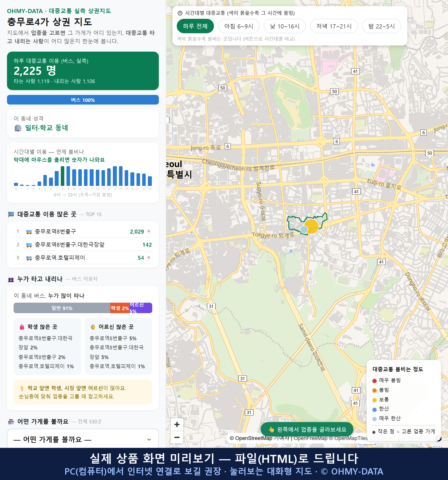Click the student icon in 학생 많은 곳 card
The height and width of the screenshot is (480, 448).
[x=22, y=327]
